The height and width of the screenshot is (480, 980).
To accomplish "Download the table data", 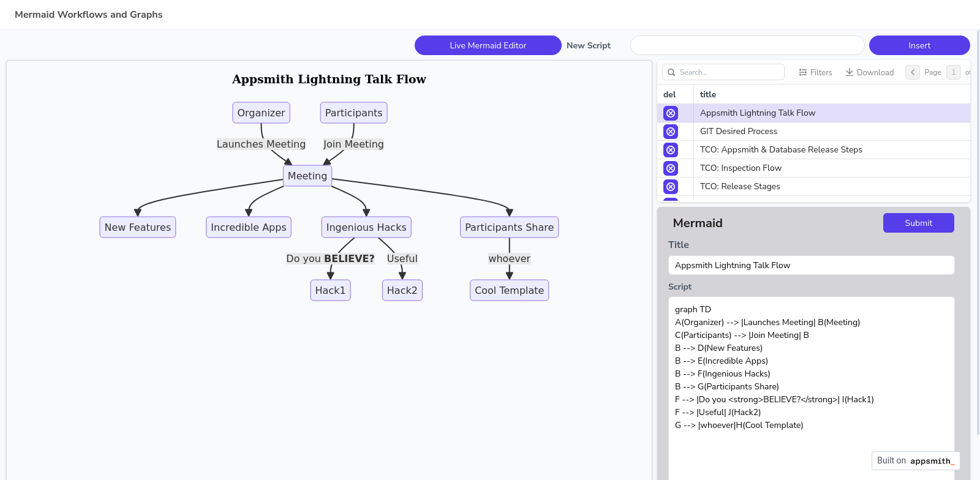I will coord(869,72).
